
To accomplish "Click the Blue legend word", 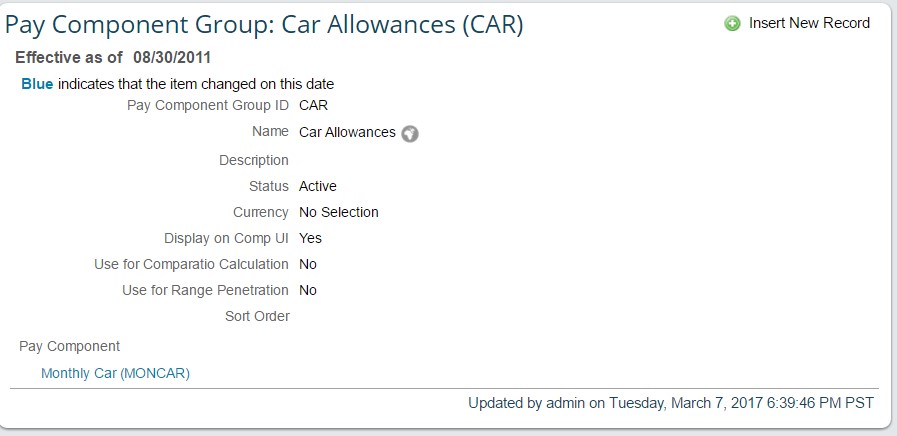I will click(37, 84).
